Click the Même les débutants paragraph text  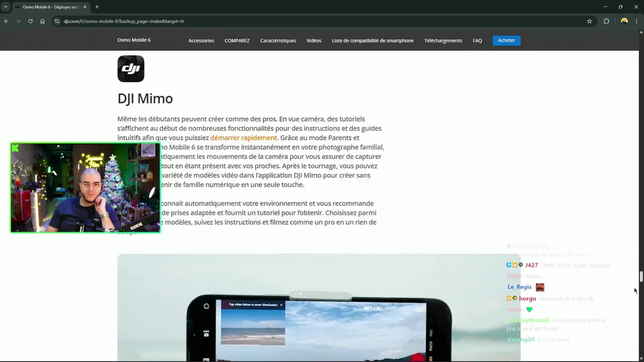[x=251, y=152]
